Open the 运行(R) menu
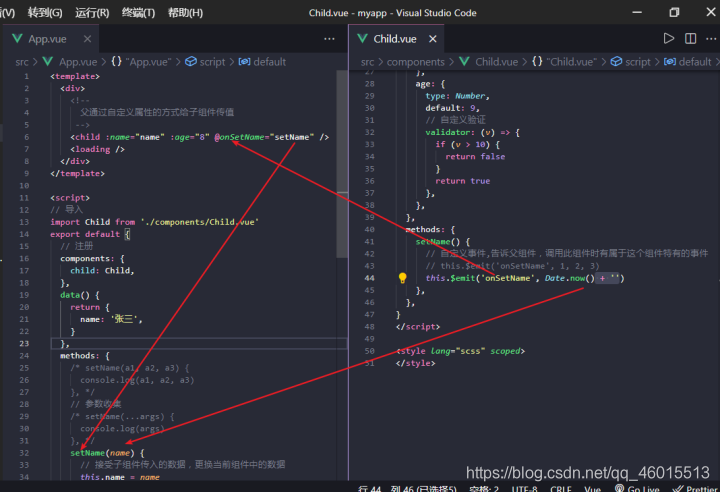The width and height of the screenshot is (720, 492). point(92,13)
